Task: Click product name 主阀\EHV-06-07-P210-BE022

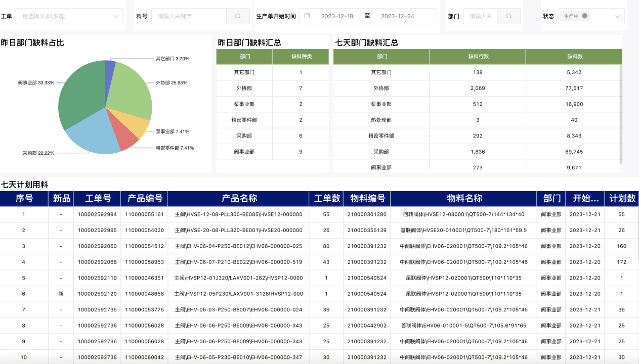Action: pyautogui.click(x=238, y=262)
